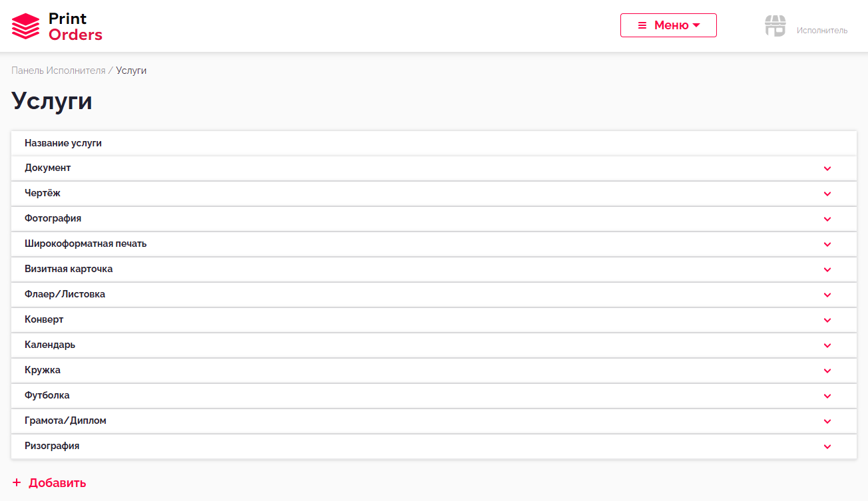This screenshot has width=868, height=501.
Task: Click the Футболка service row label
Action: [x=47, y=395]
